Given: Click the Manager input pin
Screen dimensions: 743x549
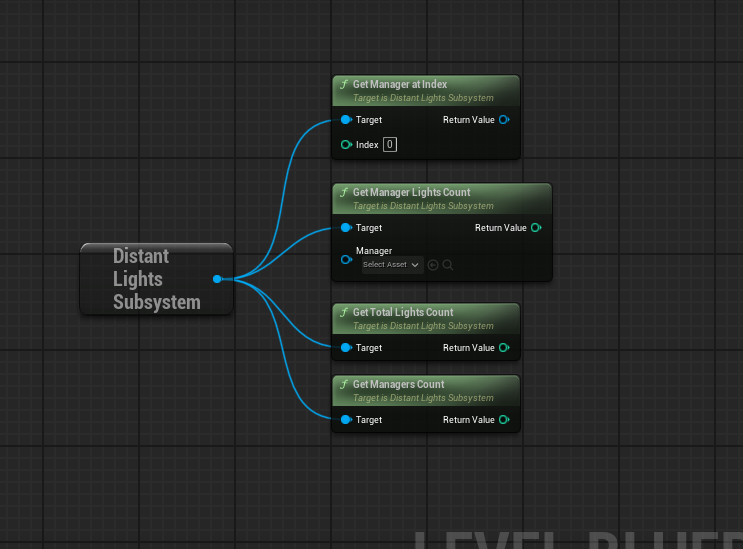Looking at the screenshot, I should coord(346,260).
